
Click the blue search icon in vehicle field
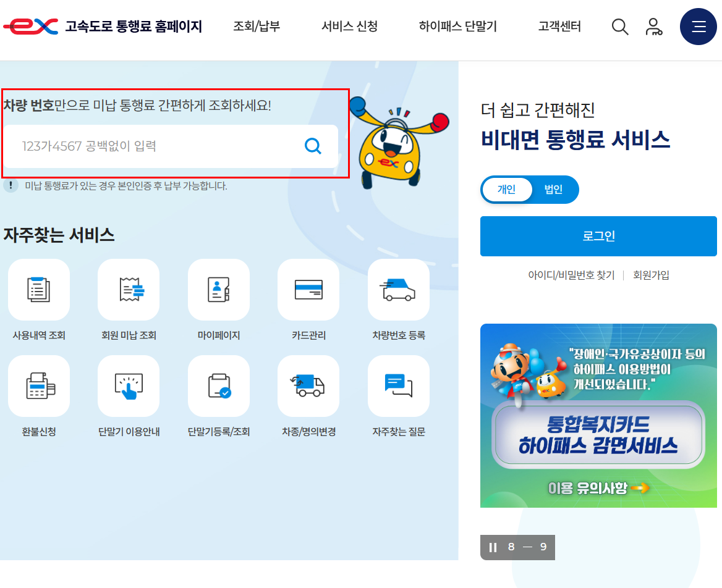pos(313,146)
